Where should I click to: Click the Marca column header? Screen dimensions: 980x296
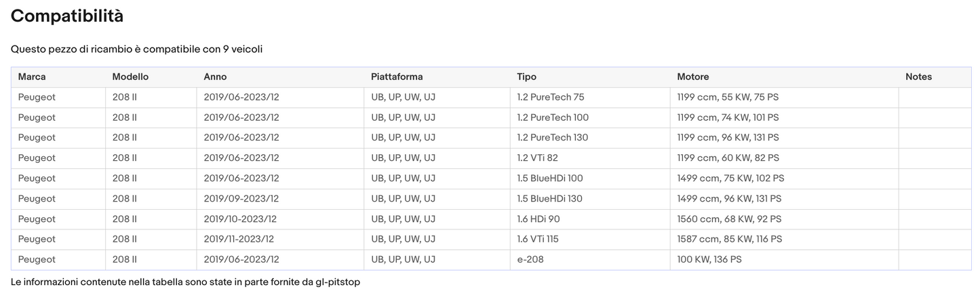click(x=32, y=77)
